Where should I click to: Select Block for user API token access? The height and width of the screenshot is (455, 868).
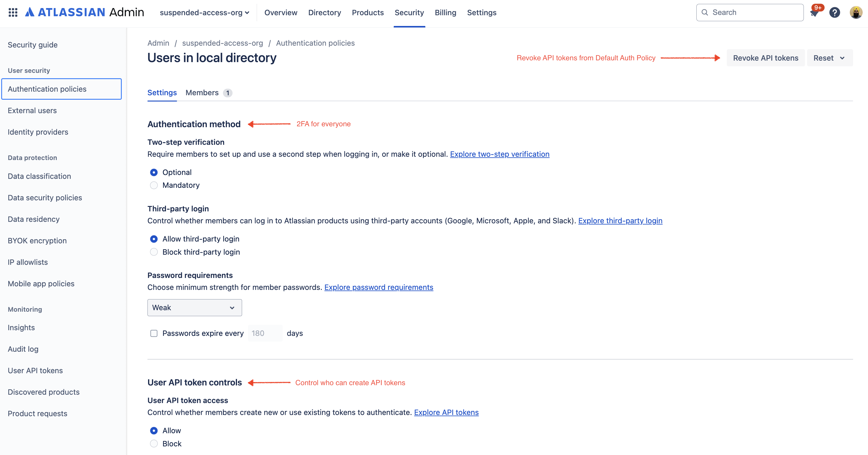tap(154, 444)
